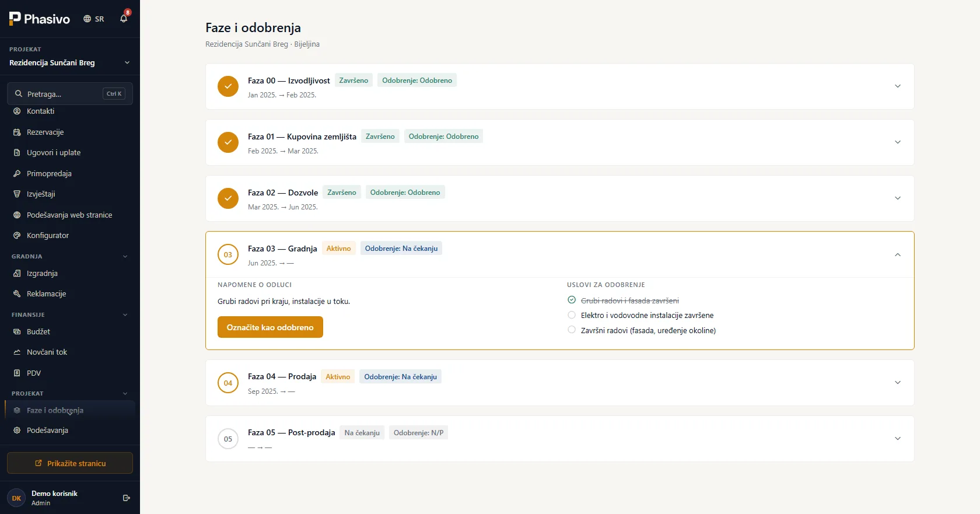Click the Kontakti sidebar icon
The width and height of the screenshot is (980, 514).
pos(17,111)
